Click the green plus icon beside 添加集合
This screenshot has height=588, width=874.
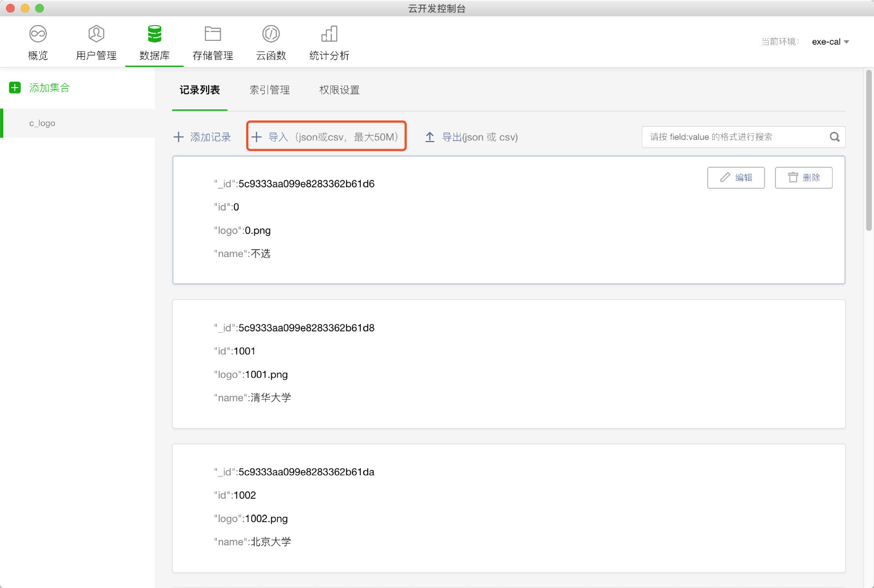pos(15,88)
